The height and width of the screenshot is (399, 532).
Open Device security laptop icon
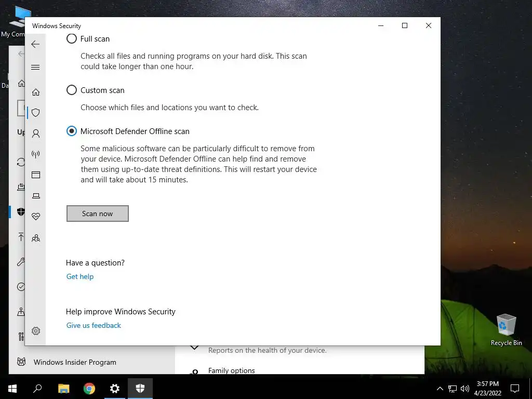point(36,196)
